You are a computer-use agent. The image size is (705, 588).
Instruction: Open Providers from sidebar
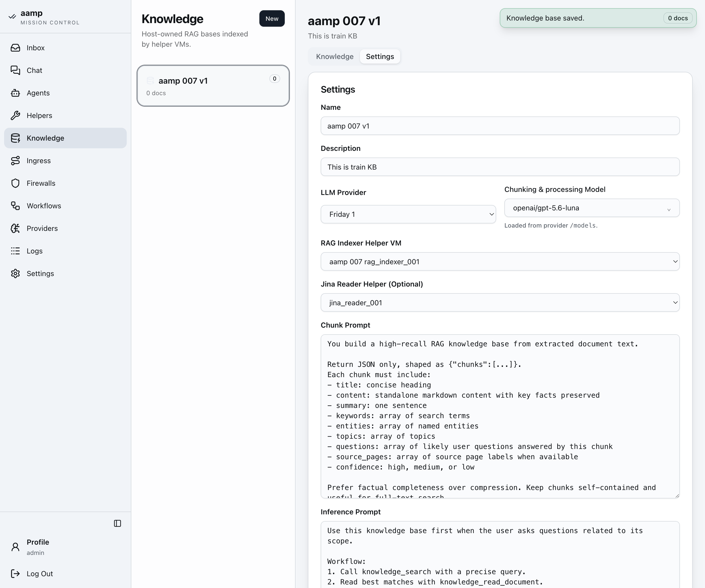point(65,228)
